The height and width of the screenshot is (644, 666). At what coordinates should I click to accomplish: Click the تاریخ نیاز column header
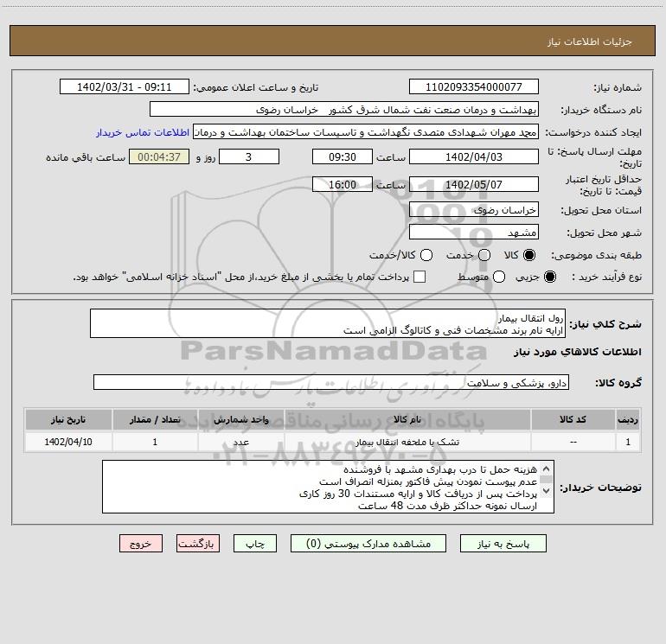[68, 419]
